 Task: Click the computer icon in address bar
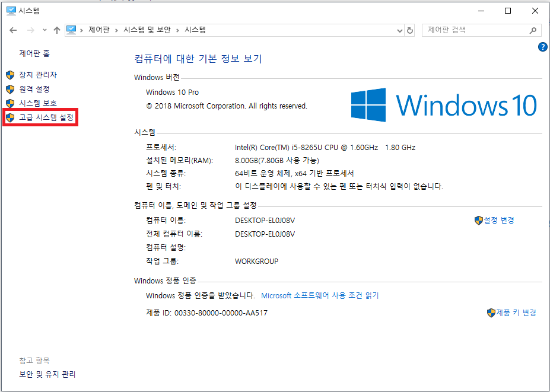[72, 30]
